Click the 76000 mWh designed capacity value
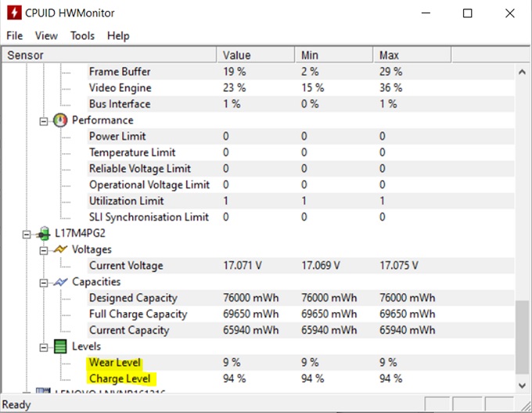532x413 pixels. pyautogui.click(x=250, y=298)
